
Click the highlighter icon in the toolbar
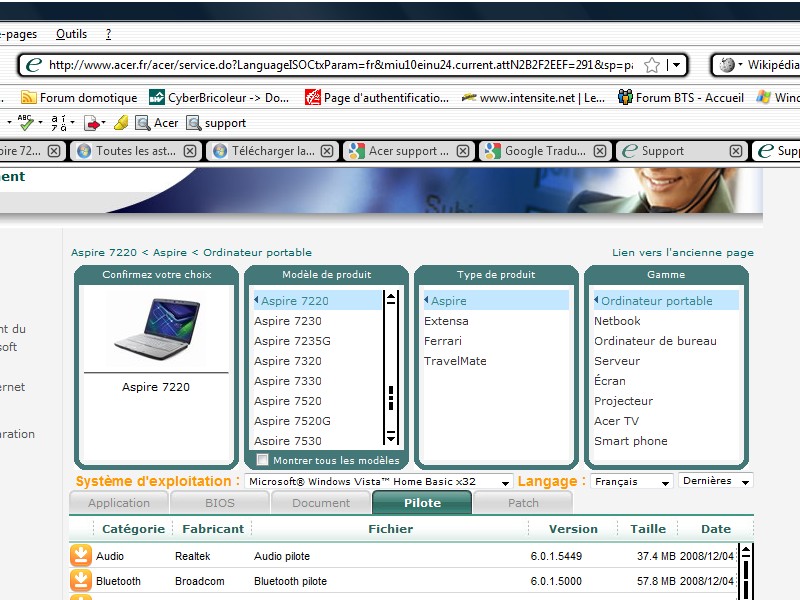pos(121,123)
